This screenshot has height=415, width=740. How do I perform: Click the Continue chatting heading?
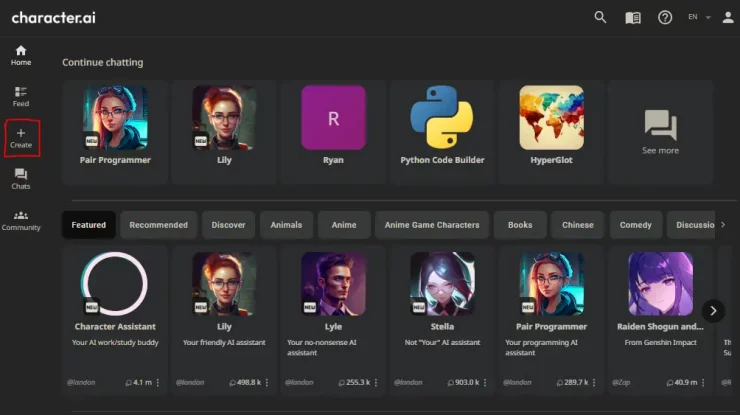(x=102, y=62)
